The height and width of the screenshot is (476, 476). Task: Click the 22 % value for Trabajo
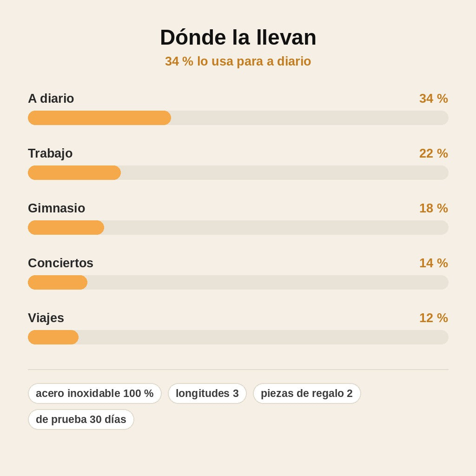434,153
